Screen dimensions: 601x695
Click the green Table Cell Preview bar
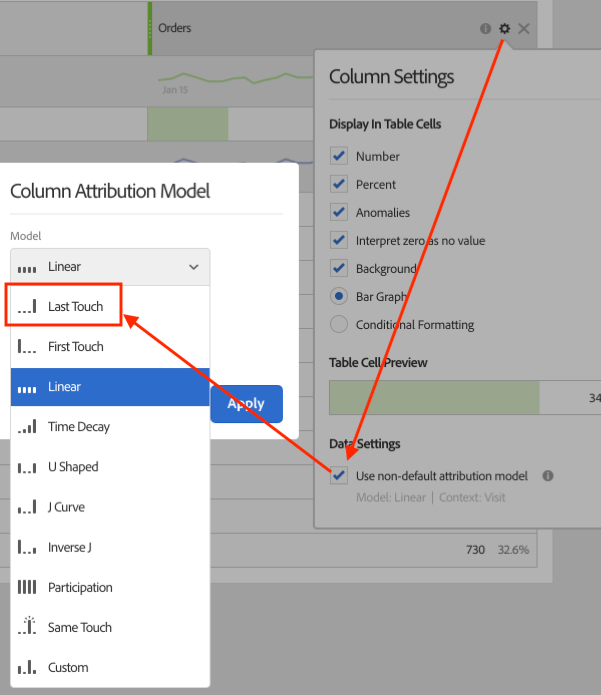coord(434,398)
